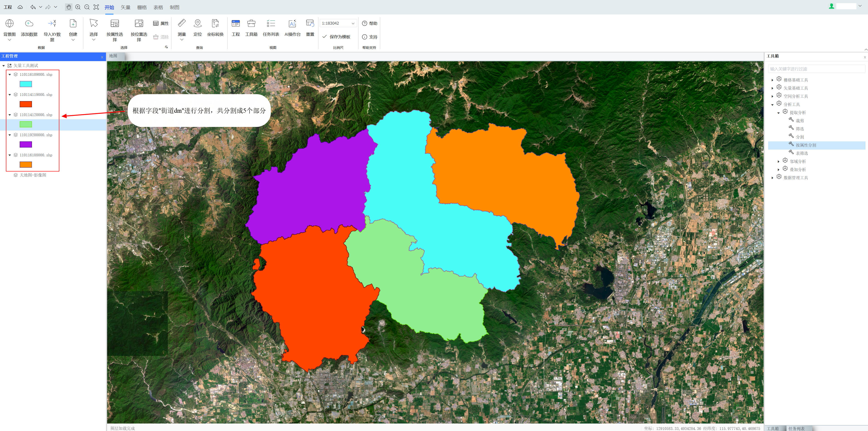Switch to the 任务列表 bottom tab

[x=796, y=428]
